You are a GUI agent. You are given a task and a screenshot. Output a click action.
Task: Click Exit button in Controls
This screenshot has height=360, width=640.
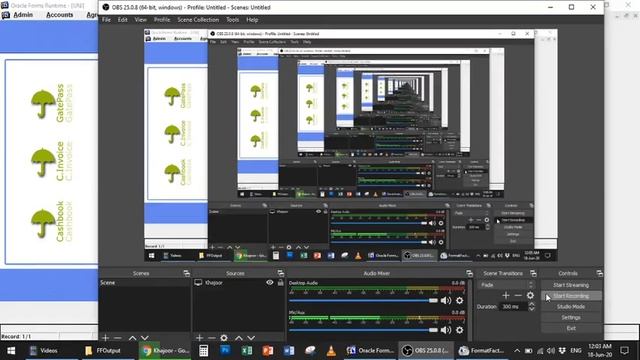click(x=571, y=328)
